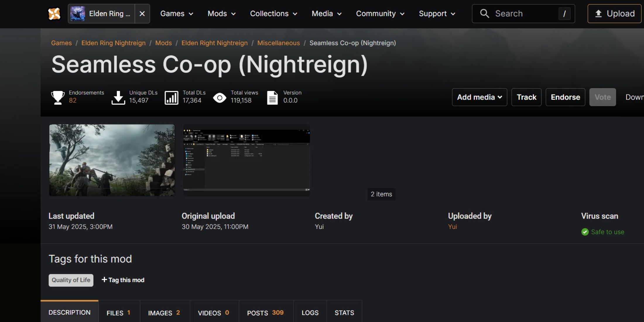The height and width of the screenshot is (322, 644).
Task: Close the Elden Ring game filter
Action: click(x=142, y=14)
